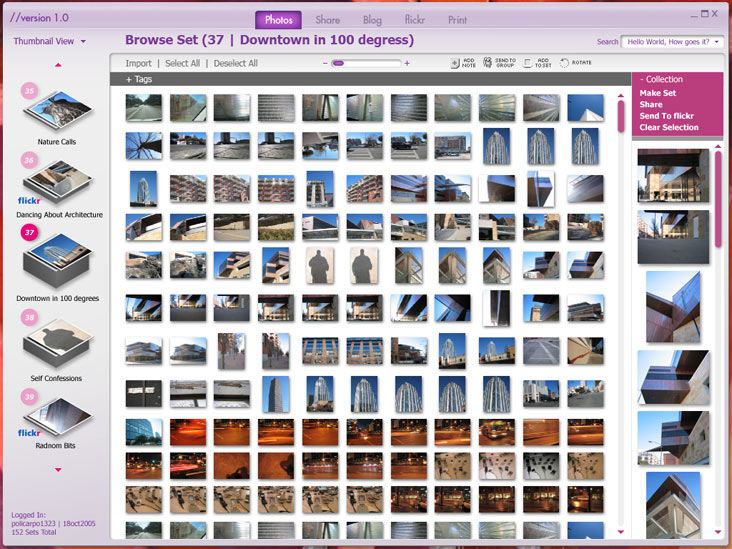Click the collection panel scrollbar handle
The width and height of the screenshot is (732, 549).
718,199
